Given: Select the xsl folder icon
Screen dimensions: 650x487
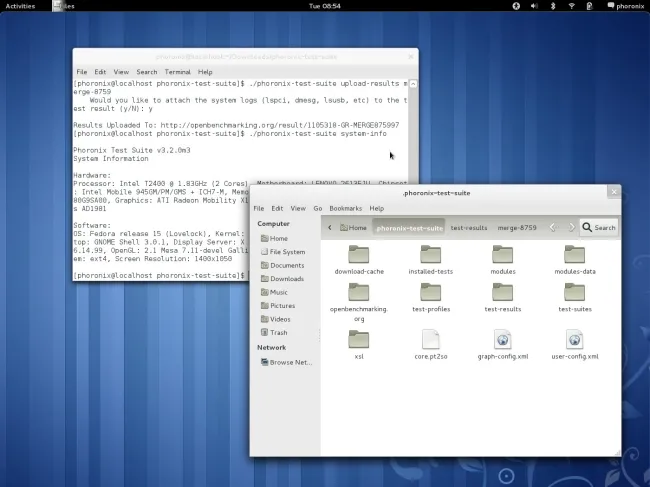Looking at the screenshot, I should click(359, 339).
